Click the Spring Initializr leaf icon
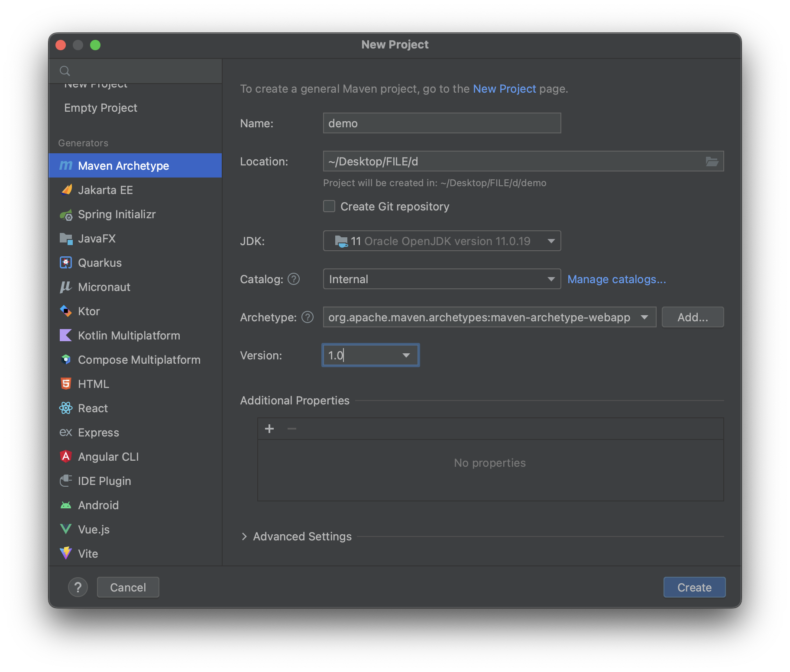 (x=66, y=214)
